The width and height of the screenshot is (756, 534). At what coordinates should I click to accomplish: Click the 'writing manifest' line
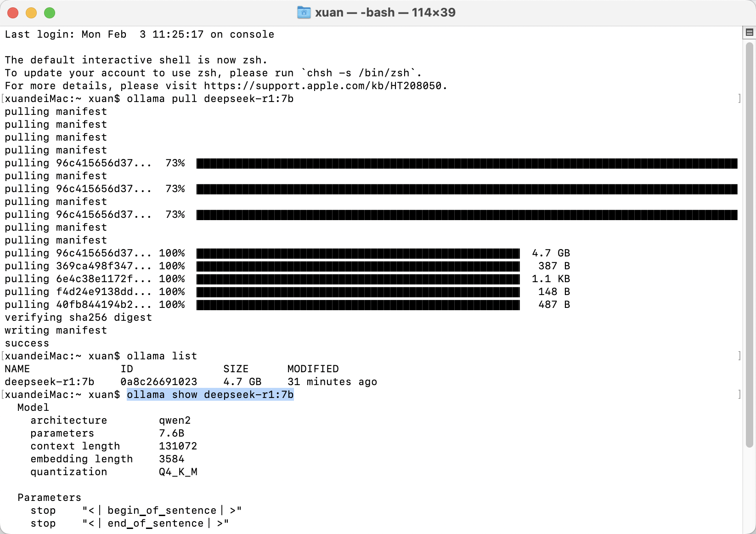[56, 330]
